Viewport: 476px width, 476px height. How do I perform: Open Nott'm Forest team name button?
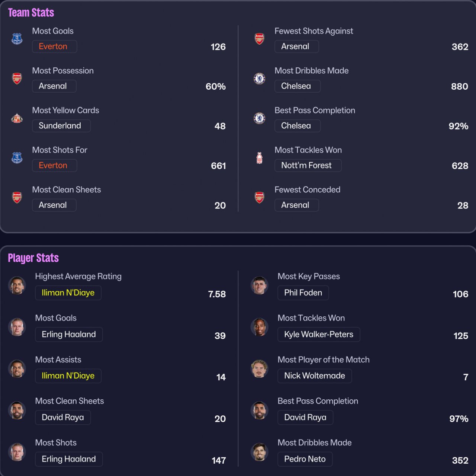(308, 166)
